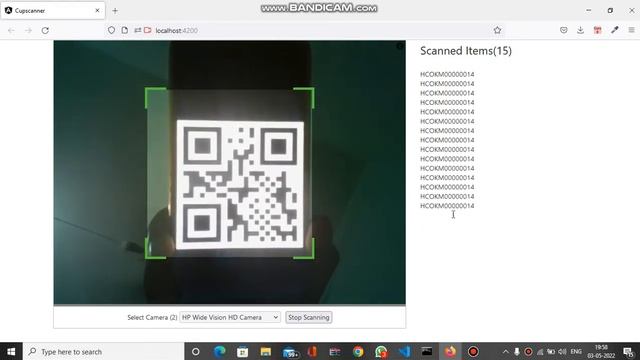Select the Cupscanner tab
This screenshot has width=640, height=360.
[x=53, y=11]
